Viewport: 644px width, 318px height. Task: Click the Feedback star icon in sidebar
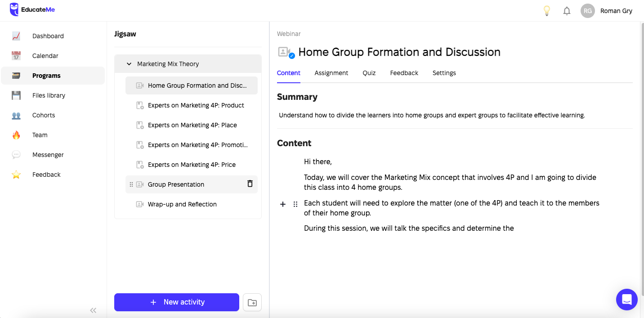click(x=16, y=175)
